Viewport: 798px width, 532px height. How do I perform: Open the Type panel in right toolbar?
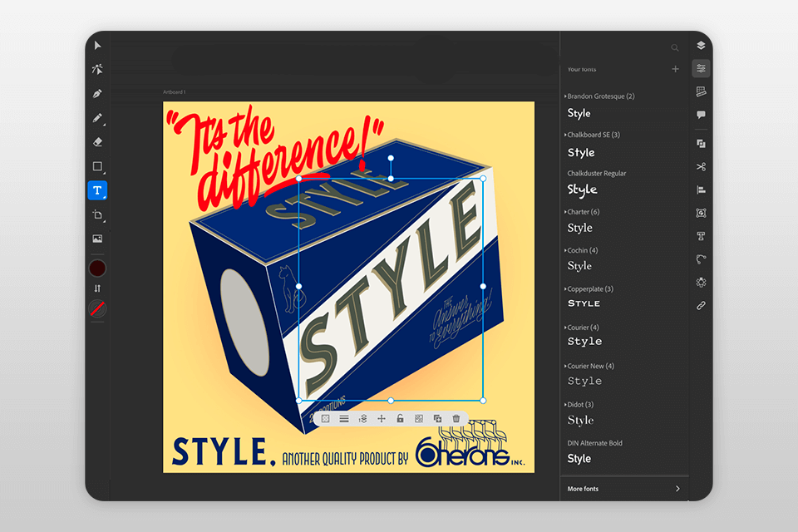(x=701, y=236)
